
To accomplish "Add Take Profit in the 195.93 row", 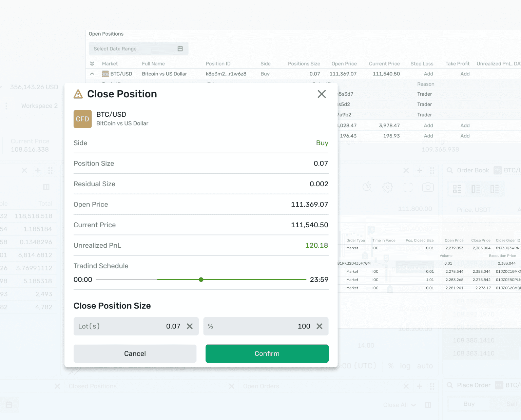I will tap(465, 136).
